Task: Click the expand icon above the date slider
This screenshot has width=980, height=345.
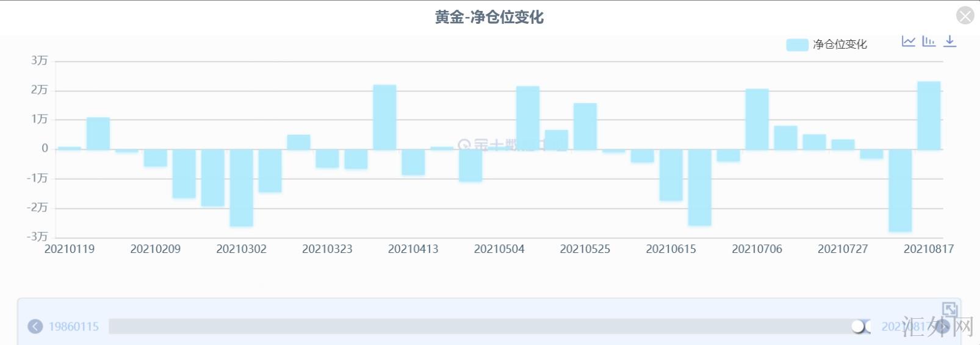Action: (x=949, y=309)
